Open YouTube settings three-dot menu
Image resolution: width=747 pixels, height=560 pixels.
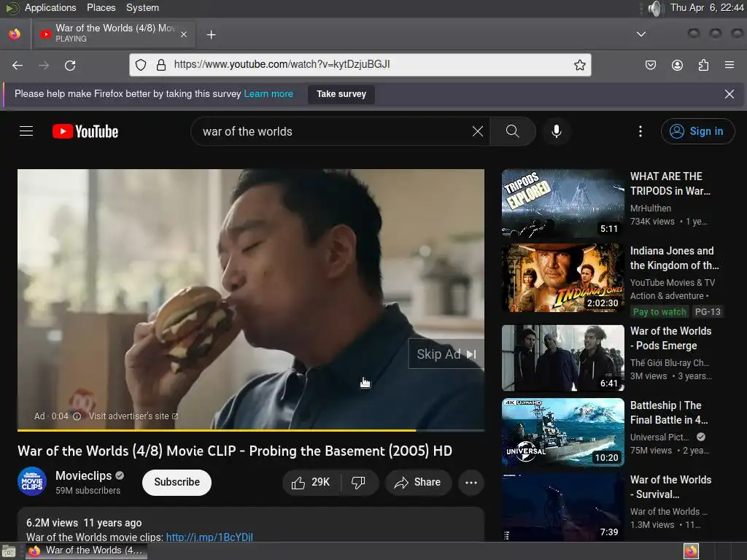click(x=640, y=131)
